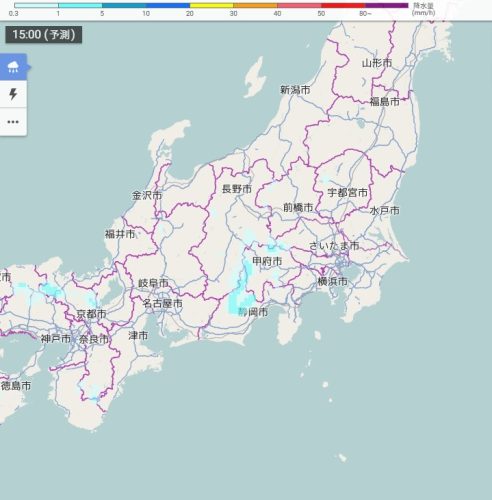
Task: Click the 金沢市 city label
Action: [147, 195]
